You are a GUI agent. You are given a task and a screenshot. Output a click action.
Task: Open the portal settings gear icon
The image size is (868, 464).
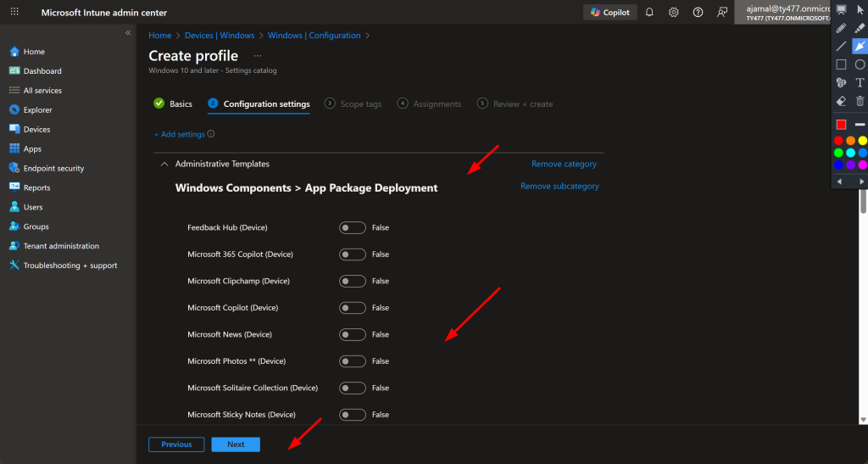[674, 12]
